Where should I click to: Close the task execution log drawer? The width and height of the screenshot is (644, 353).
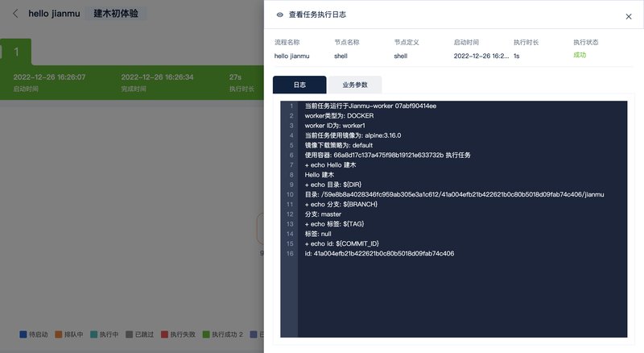[629, 16]
